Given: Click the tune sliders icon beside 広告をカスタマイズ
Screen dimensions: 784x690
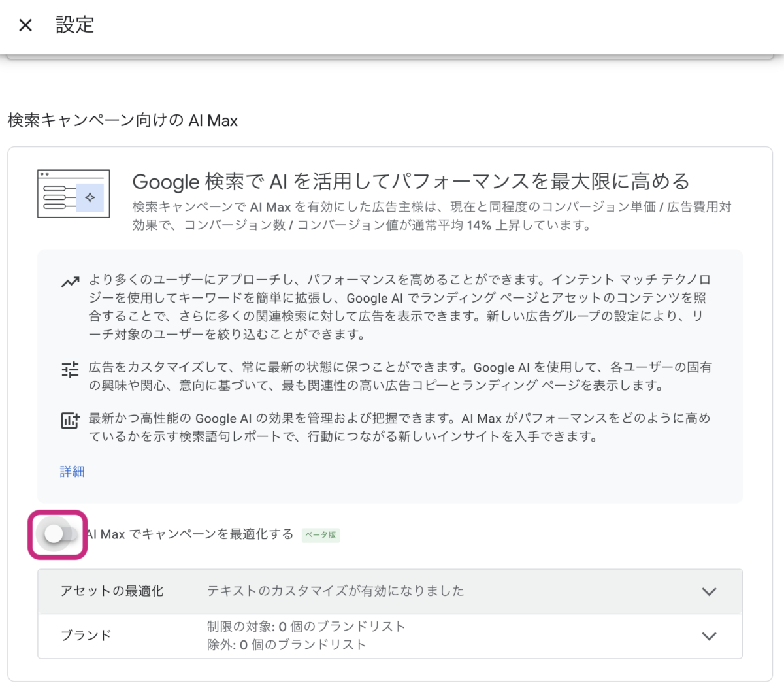Looking at the screenshot, I should coord(70,370).
